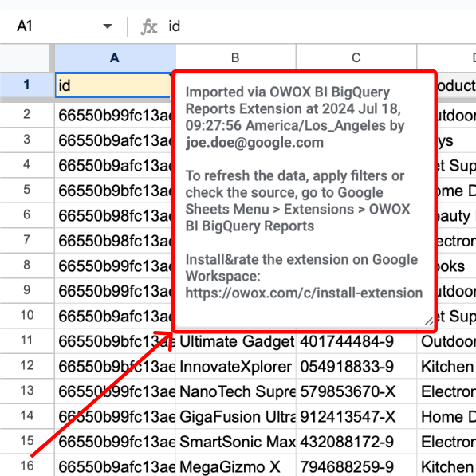Select the id cell in row 6
This screenshot has height=476, width=476.
click(x=113, y=215)
